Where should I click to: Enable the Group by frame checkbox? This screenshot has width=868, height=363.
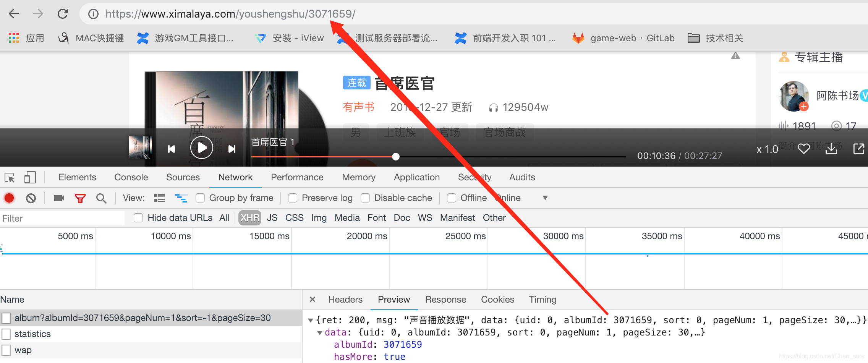click(x=200, y=198)
